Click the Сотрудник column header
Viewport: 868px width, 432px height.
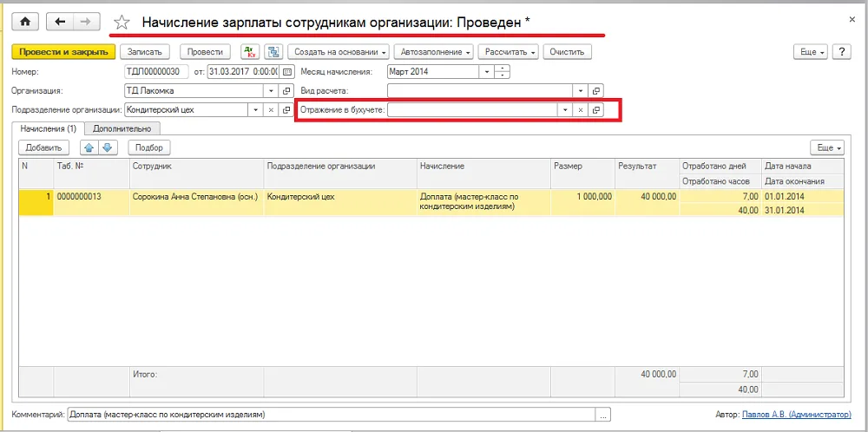coord(196,173)
